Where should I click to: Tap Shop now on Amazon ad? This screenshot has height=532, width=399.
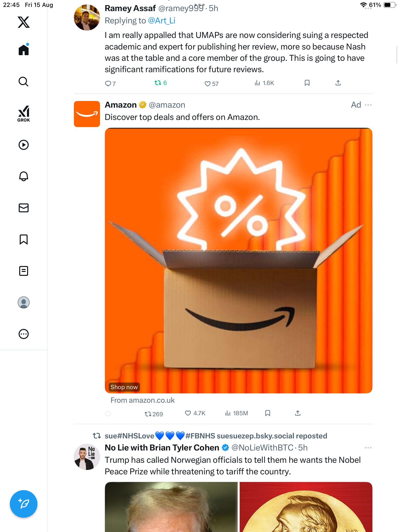(x=124, y=387)
